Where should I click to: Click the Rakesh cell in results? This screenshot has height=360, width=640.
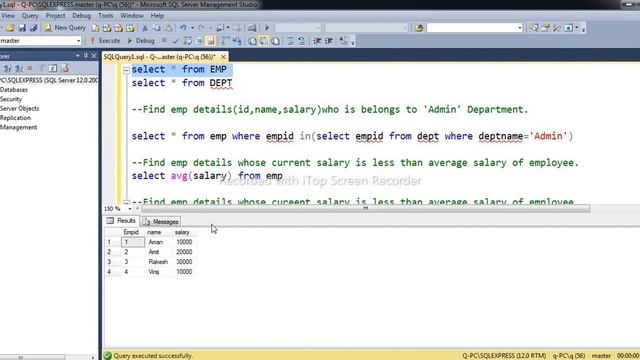coord(158,262)
